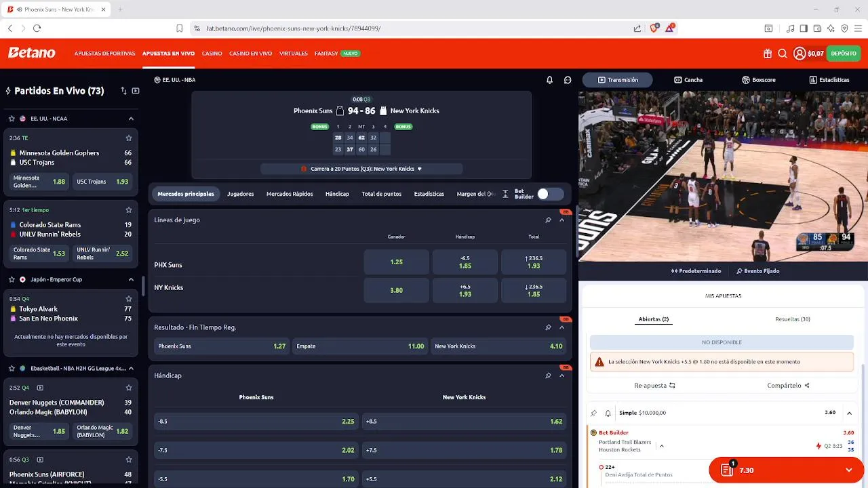
Task: Click the live stream video player
Action: (723, 176)
